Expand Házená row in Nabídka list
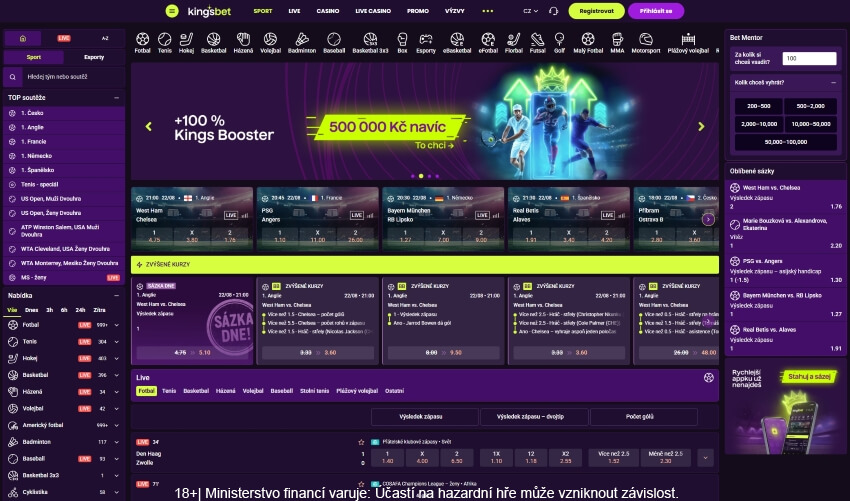 point(117,392)
